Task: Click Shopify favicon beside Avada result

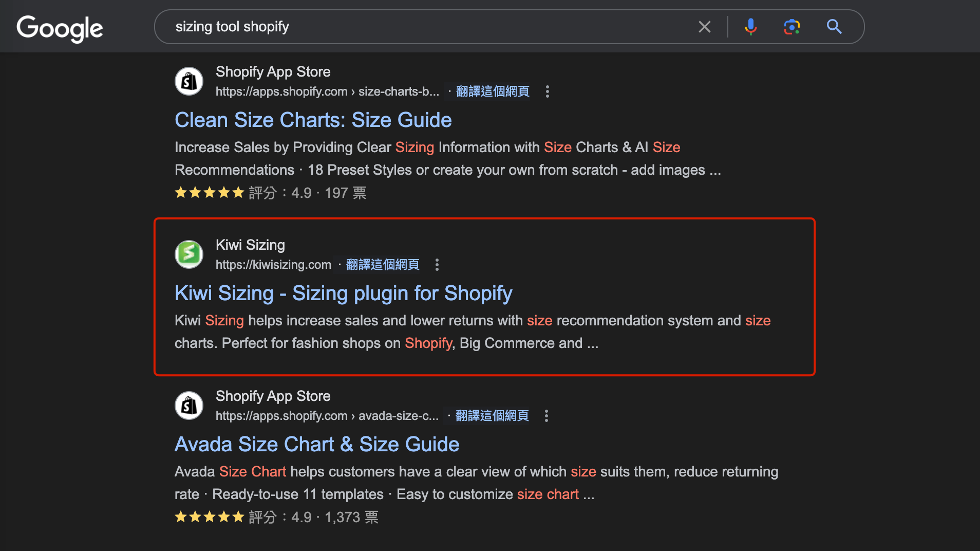Action: point(189,406)
